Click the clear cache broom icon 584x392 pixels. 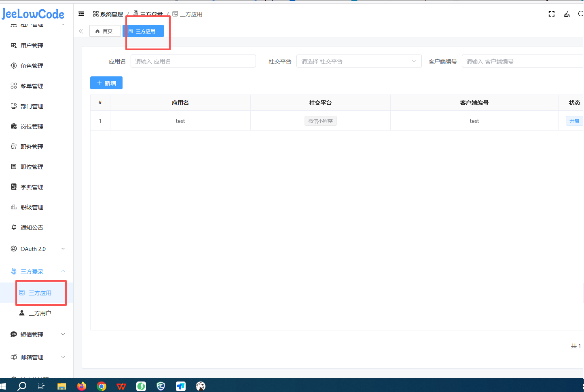tap(567, 14)
